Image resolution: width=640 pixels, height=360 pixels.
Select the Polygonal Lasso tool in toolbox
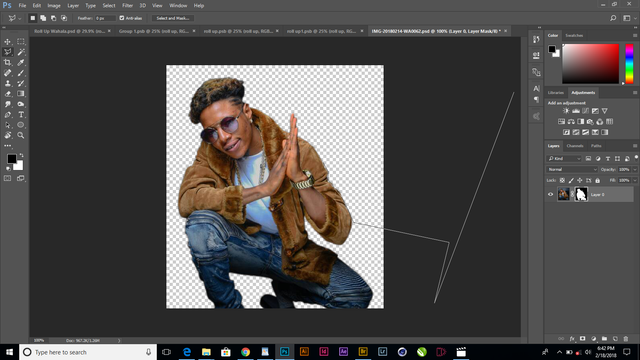7,52
